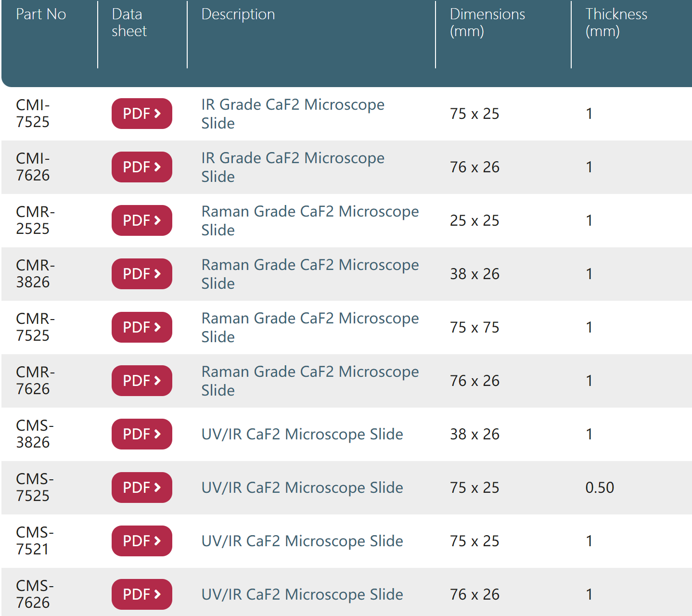This screenshot has width=692, height=616.
Task: Open the PDF datasheet for CMI-7626
Action: [141, 167]
